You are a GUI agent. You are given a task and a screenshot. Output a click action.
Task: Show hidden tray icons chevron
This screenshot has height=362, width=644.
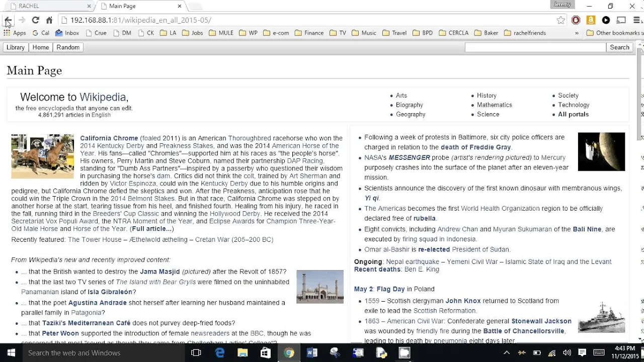[x=507, y=353]
